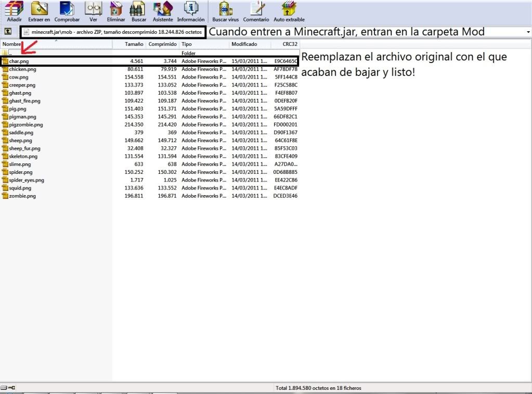Select the squid.png file
Viewport: 532px width, 394px height.
click(150, 188)
